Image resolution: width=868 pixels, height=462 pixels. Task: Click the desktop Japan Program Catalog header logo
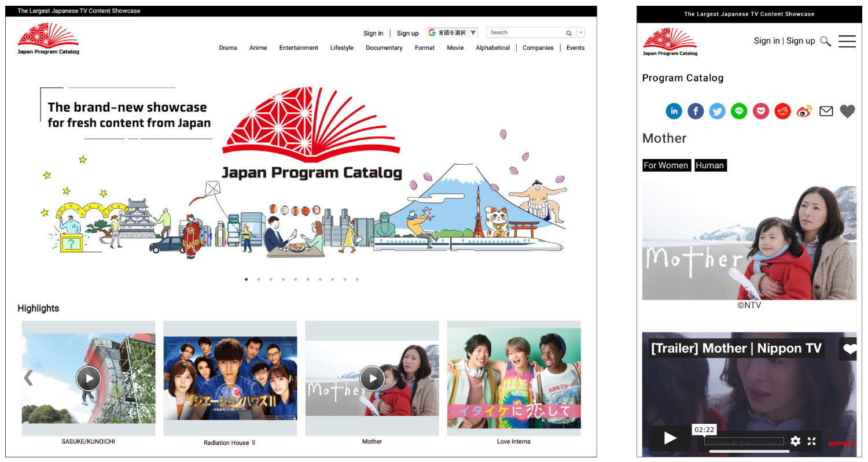point(48,39)
